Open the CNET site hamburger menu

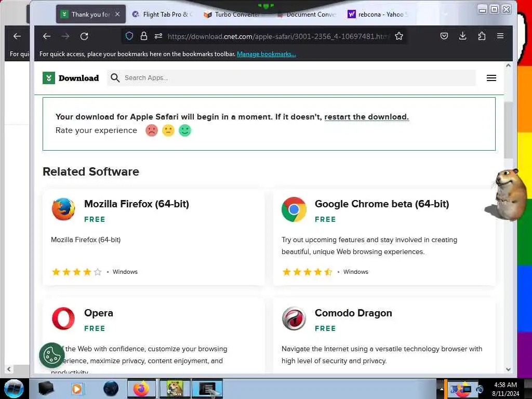coord(491,78)
